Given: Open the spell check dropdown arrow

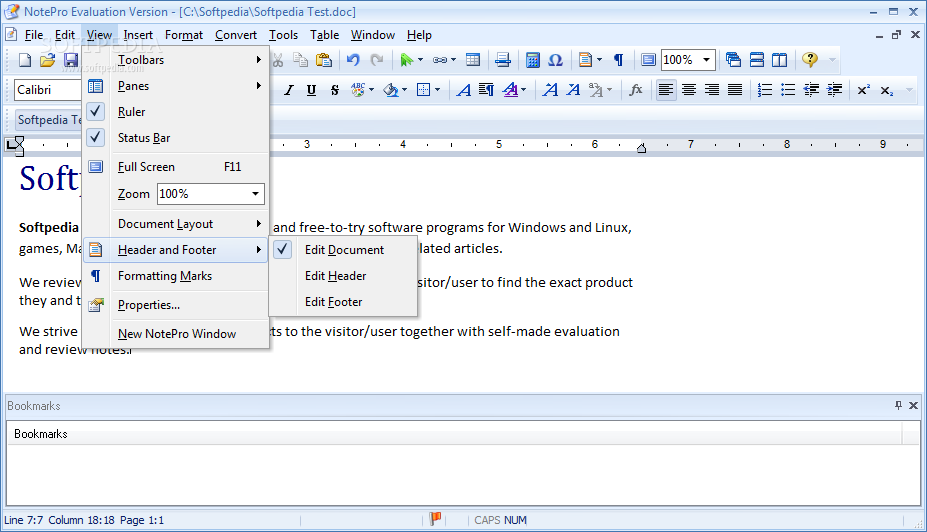Looking at the screenshot, I should [x=372, y=90].
